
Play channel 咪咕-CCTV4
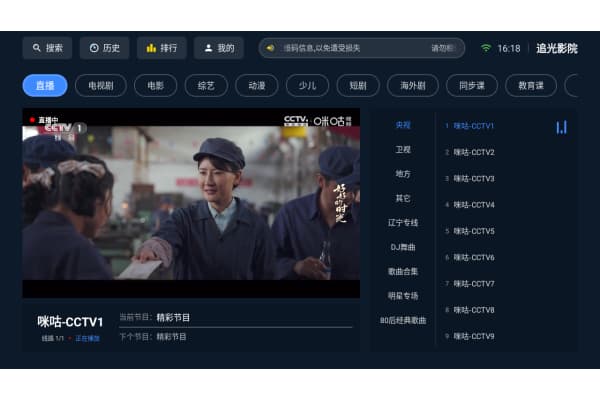[505, 205]
